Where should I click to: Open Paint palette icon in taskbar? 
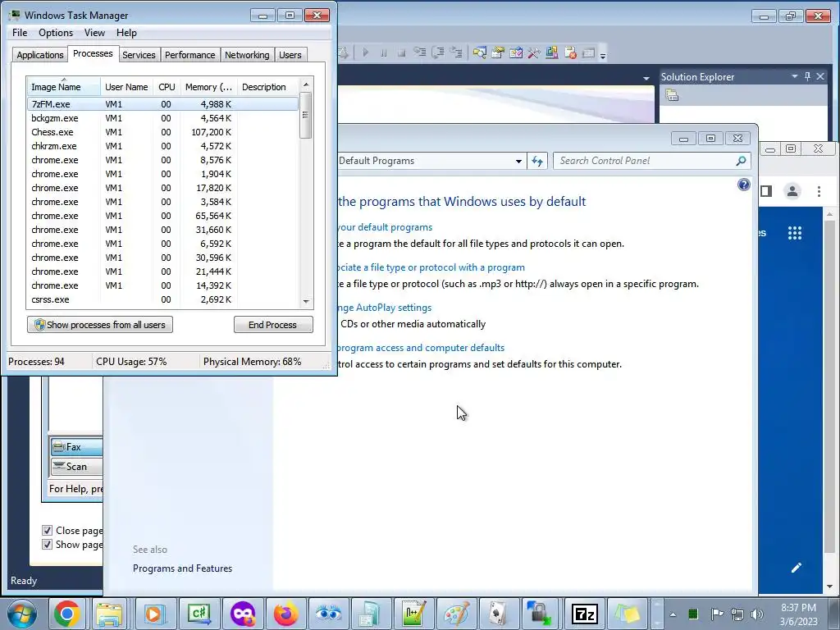[456, 614]
